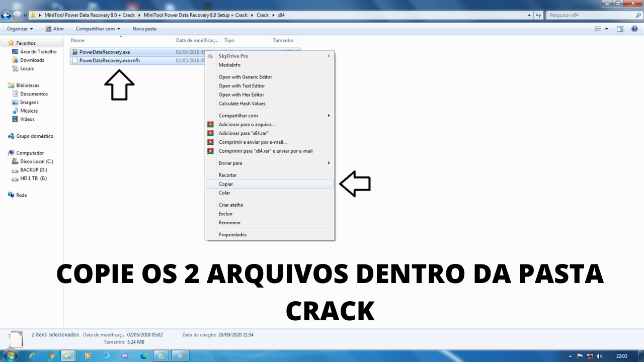
Task: Open Discord from the taskbar
Action: coord(124,355)
